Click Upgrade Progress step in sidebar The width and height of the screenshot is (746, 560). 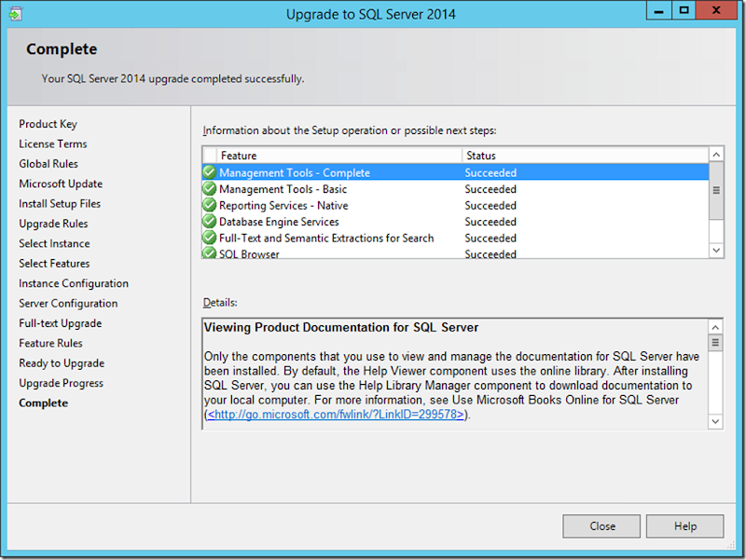coord(61,383)
